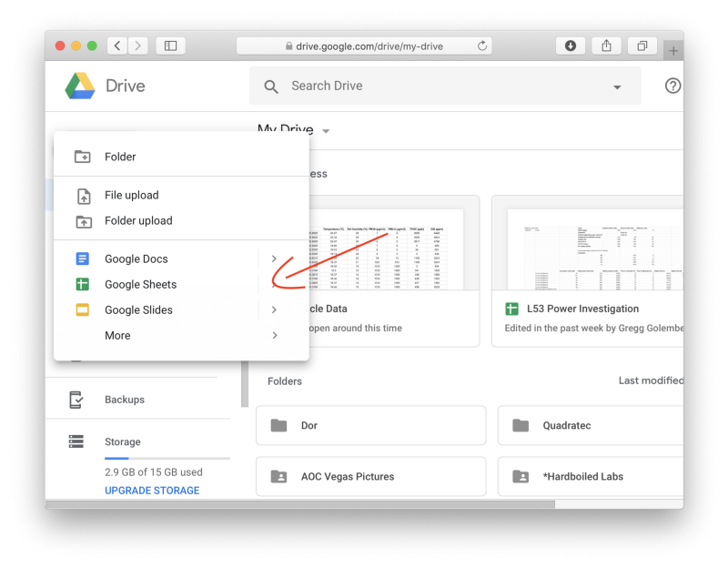Select Google Slides menu entry
The height and width of the screenshot is (568, 728).
(x=181, y=309)
